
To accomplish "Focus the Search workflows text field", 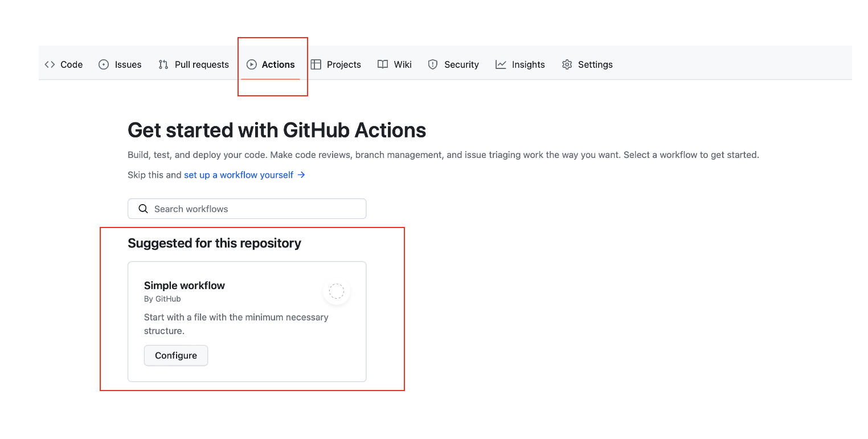I will [247, 209].
